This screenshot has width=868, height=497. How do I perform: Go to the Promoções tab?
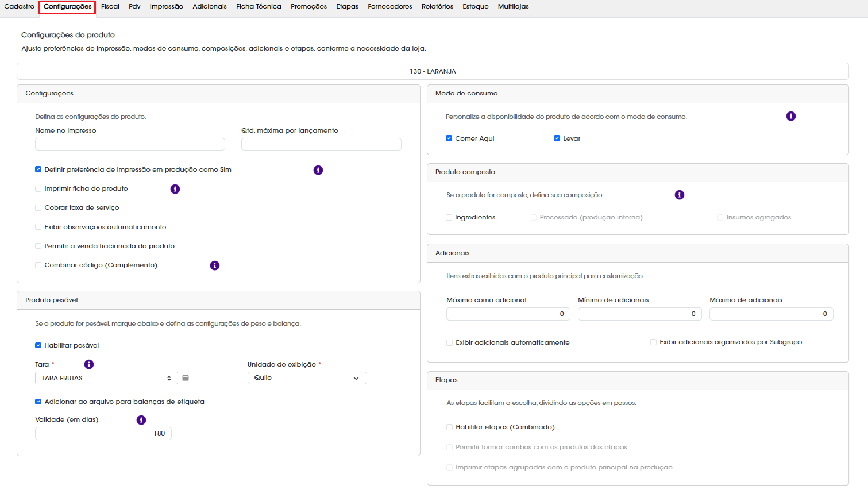point(308,6)
